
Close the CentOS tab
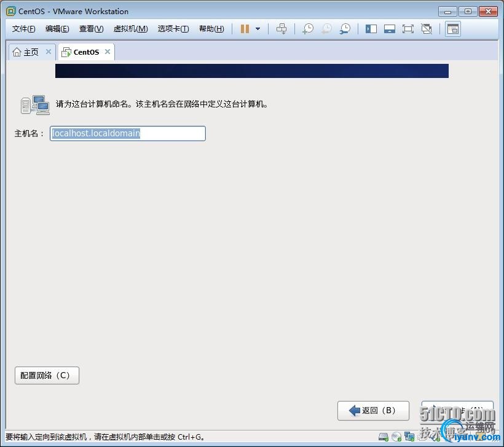pos(108,52)
